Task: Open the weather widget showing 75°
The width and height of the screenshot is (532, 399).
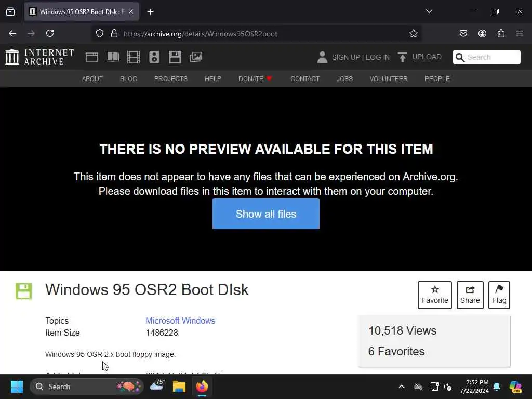Action: [x=157, y=386]
